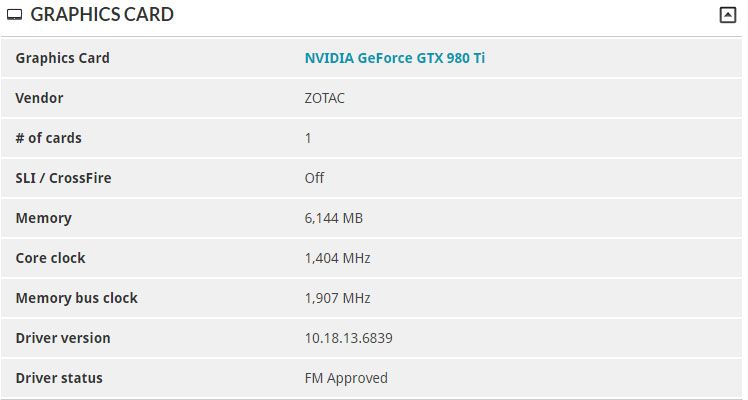Click driver version 10.18.13.6839
This screenshot has width=748, height=400.
[x=348, y=338]
